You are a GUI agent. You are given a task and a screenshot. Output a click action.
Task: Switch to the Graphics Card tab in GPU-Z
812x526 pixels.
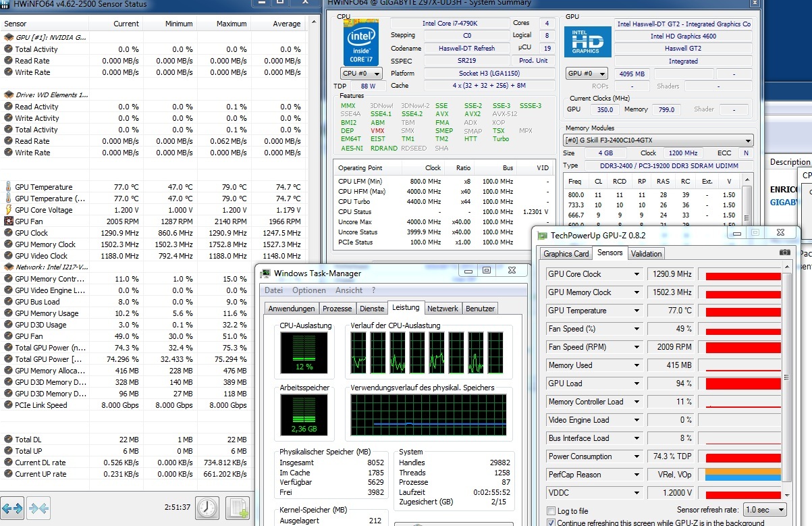point(566,254)
